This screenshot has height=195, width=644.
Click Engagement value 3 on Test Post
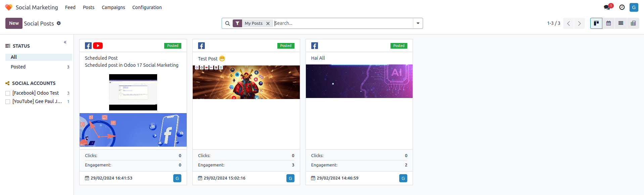[293, 165]
